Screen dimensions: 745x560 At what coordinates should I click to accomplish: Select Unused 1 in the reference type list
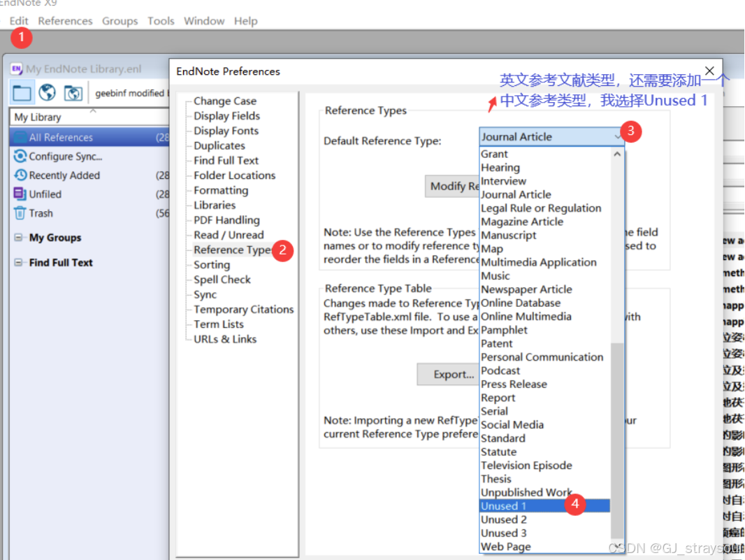pyautogui.click(x=545, y=505)
